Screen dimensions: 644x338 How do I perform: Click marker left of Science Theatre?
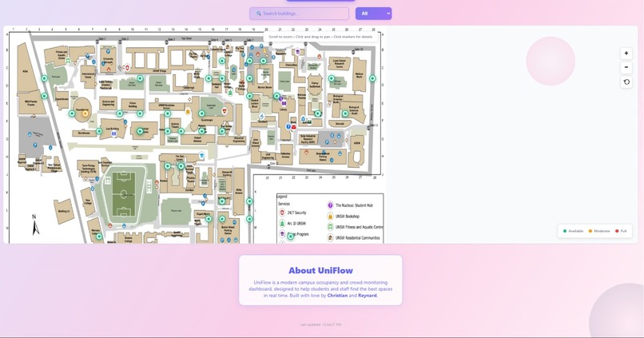168,131
